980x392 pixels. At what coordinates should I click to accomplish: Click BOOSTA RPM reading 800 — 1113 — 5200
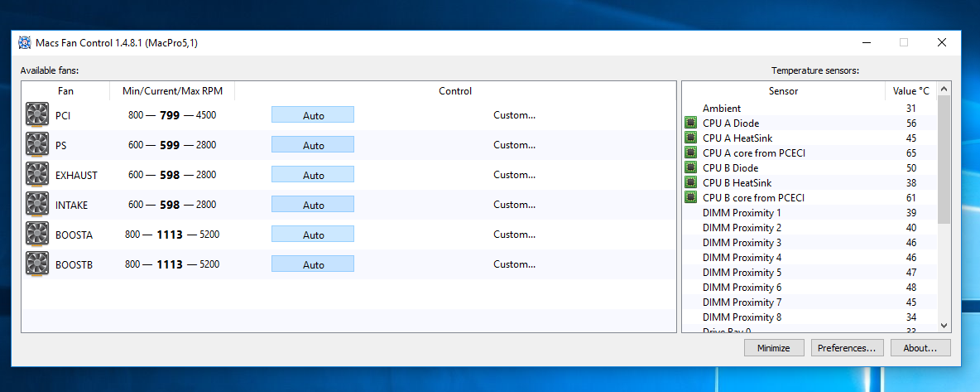pos(172,235)
